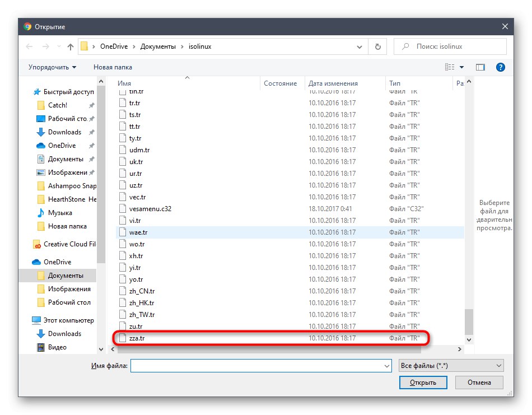Open the recent locations dropdown chevron
Image resolution: width=532 pixels, height=415 pixels.
pyautogui.click(x=59, y=46)
